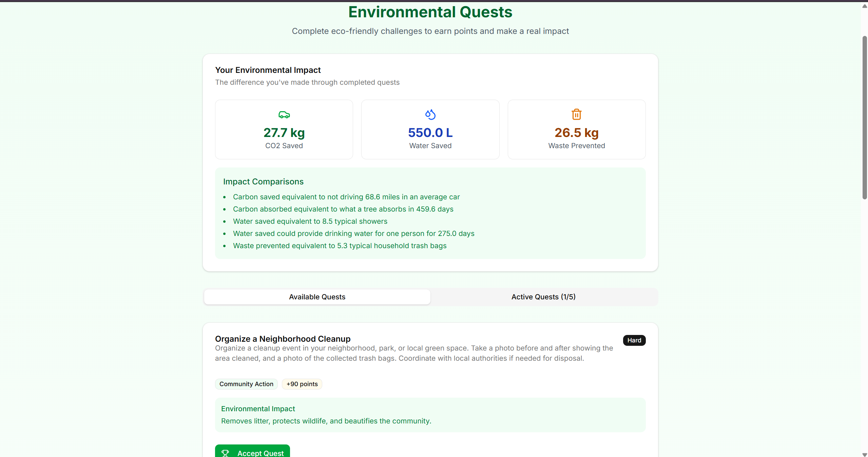Select the 550.0 L Water Saved card
The image size is (868, 457).
point(430,130)
